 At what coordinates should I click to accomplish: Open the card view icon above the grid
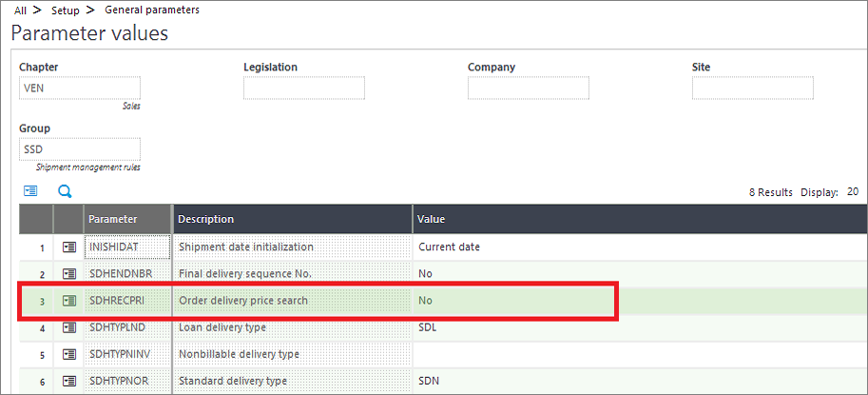click(x=30, y=191)
